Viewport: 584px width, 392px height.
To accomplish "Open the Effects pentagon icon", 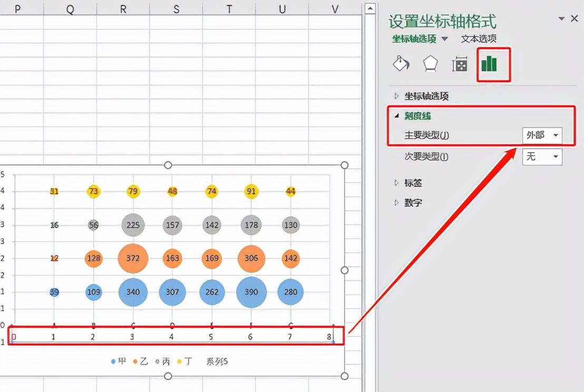I will coord(431,63).
